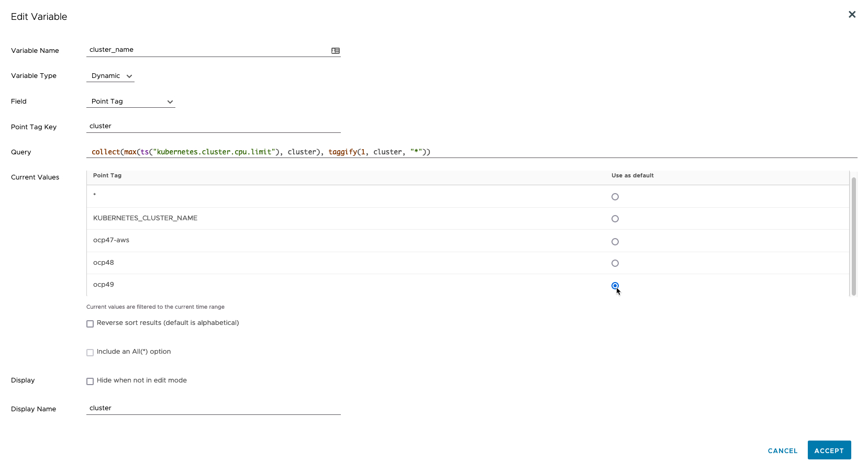Set KUBERNETES_CLUSTER_NAME as default
The image size is (868, 473).
pos(615,219)
